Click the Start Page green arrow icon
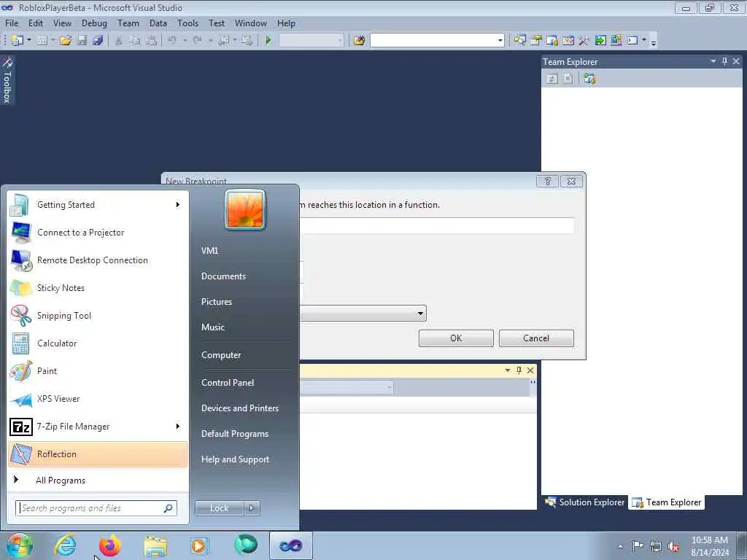The width and height of the screenshot is (747, 560). (600, 41)
